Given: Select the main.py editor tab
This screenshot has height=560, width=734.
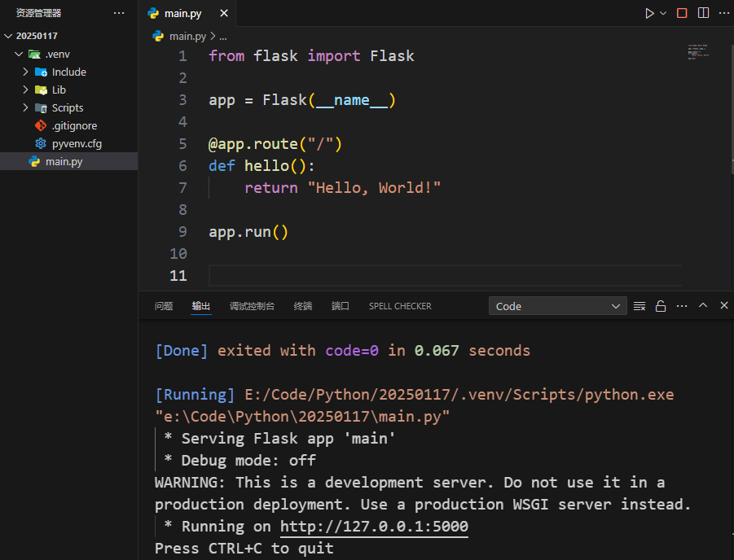Looking at the screenshot, I should [187, 13].
